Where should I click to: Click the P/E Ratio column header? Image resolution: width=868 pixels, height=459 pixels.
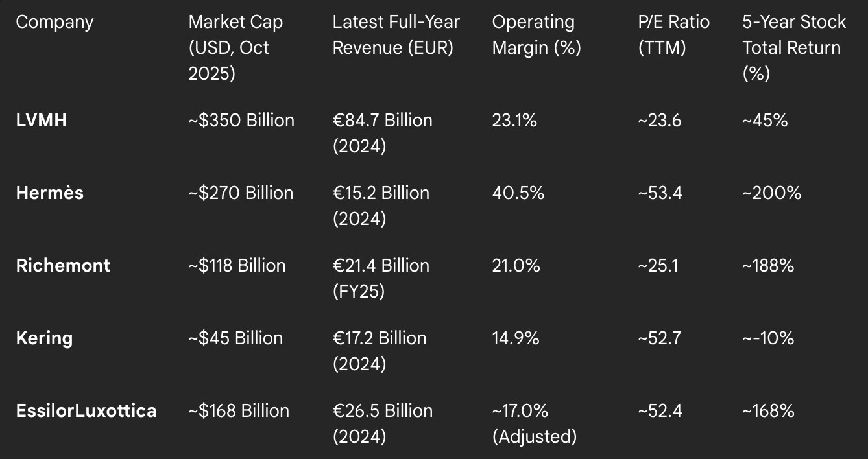click(x=673, y=34)
